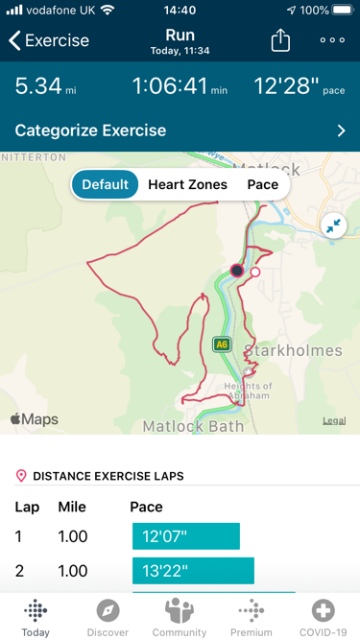The width and height of the screenshot is (360, 640).
Task: Expand Categorize Exercise chevron arrow
Action: point(341,131)
